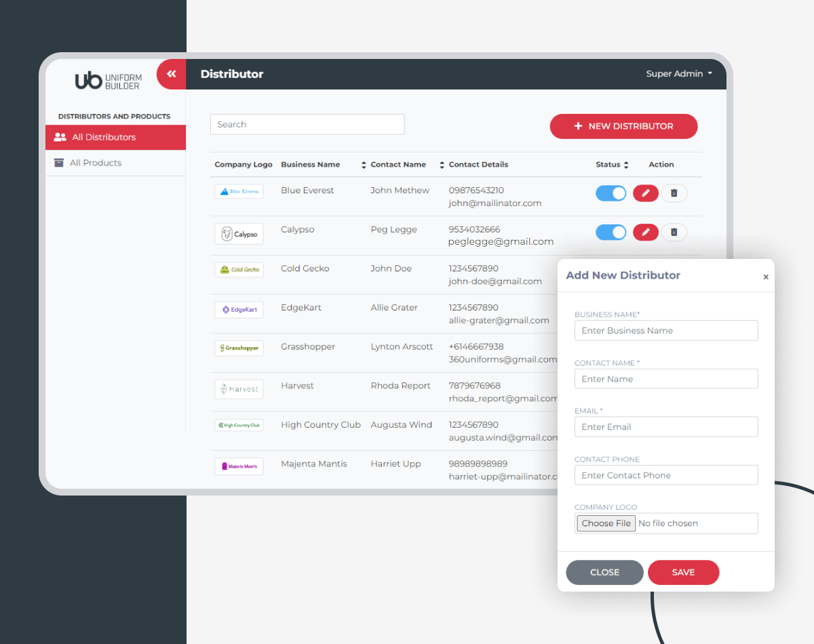
Task: Edit the Blue Everest distributor entry
Action: pyautogui.click(x=645, y=193)
